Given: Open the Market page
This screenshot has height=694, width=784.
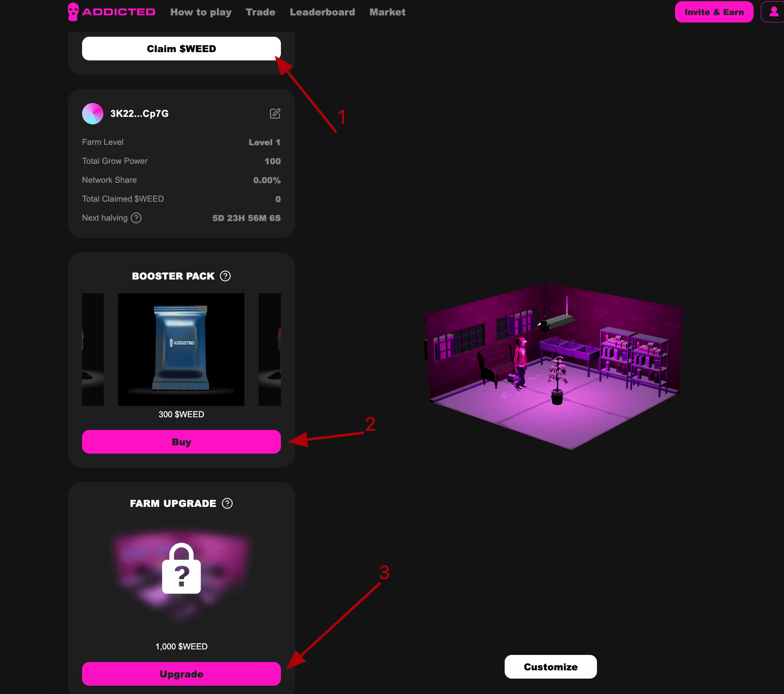Looking at the screenshot, I should 387,12.
